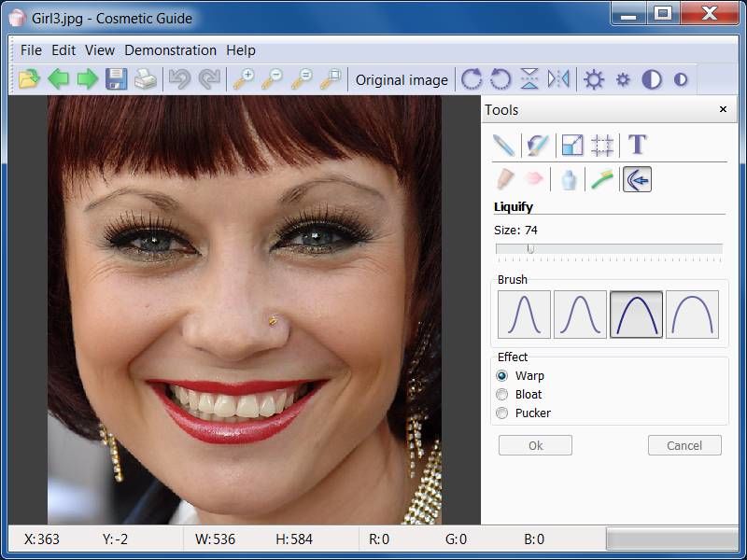Rotate image counterclockwise
The height and width of the screenshot is (560, 747).
pos(500,79)
